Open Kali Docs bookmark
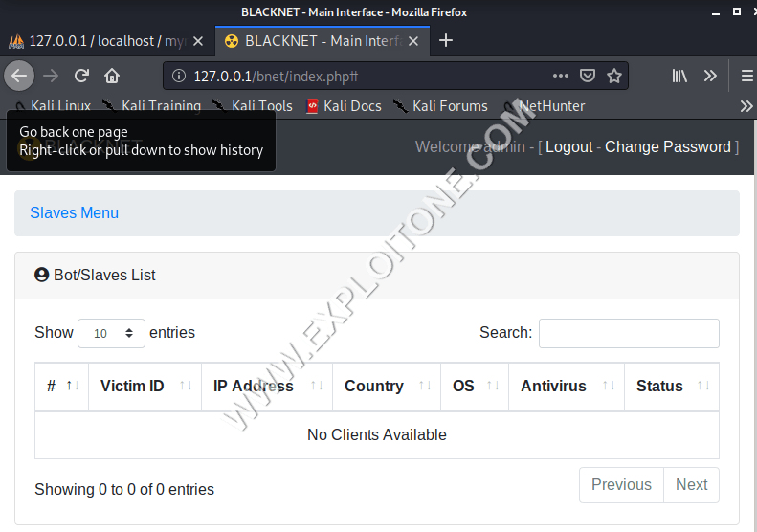The image size is (757, 532). pos(344,106)
